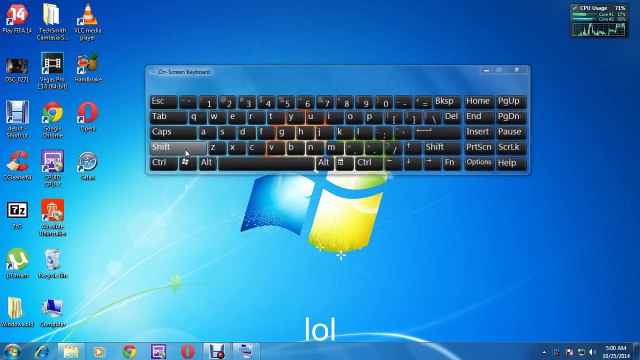Toggle the Fn key
This screenshot has width=640, height=360.
click(x=451, y=163)
